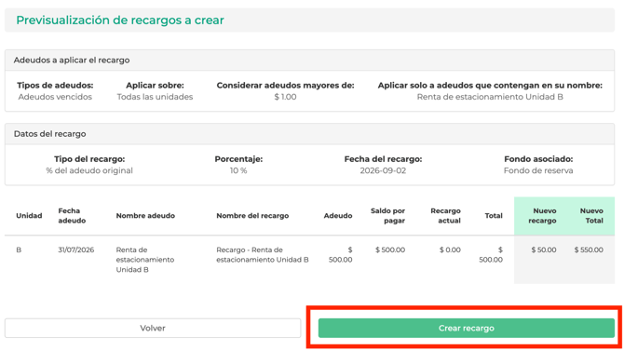Select the Previsualización de recargos a crear heading

pyautogui.click(x=120, y=20)
